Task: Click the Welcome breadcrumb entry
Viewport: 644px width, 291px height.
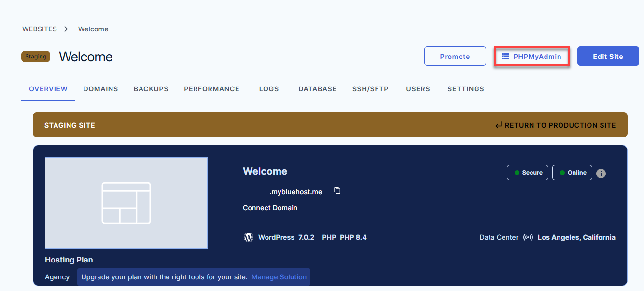Action: pos(93,29)
